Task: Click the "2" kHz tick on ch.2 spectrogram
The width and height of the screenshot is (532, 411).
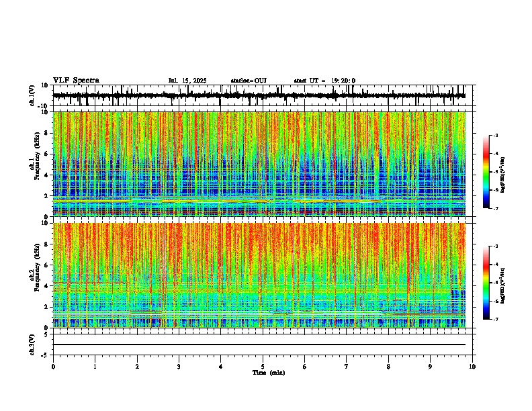Action: [x=47, y=307]
